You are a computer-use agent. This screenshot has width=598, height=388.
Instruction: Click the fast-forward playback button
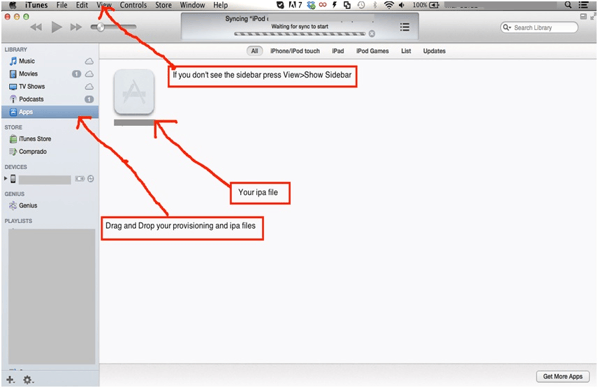click(76, 27)
